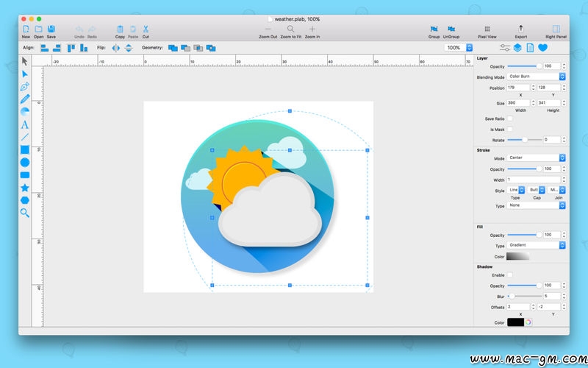Select the Pen tool
Image resolution: width=588 pixels, height=368 pixels.
click(25, 87)
